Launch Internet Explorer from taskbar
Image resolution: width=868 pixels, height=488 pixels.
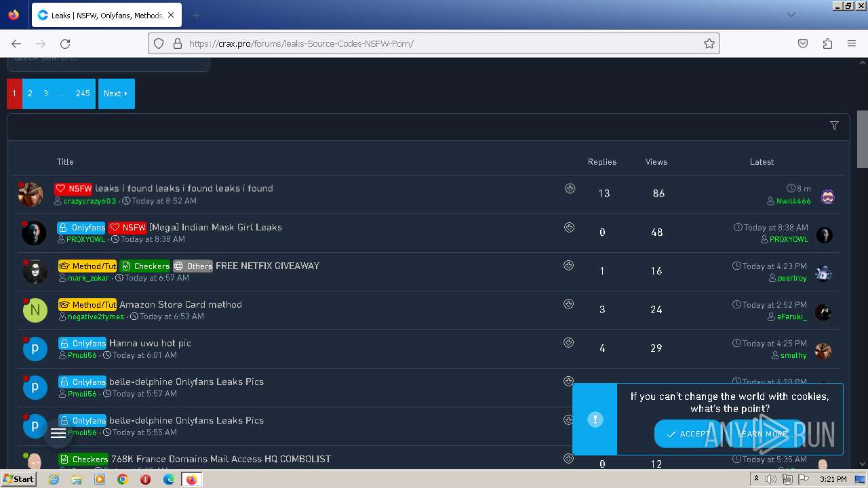[54, 479]
